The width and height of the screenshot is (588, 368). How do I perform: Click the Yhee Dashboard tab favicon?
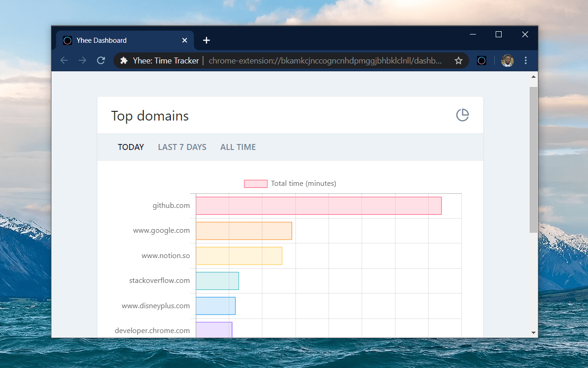[x=68, y=40]
